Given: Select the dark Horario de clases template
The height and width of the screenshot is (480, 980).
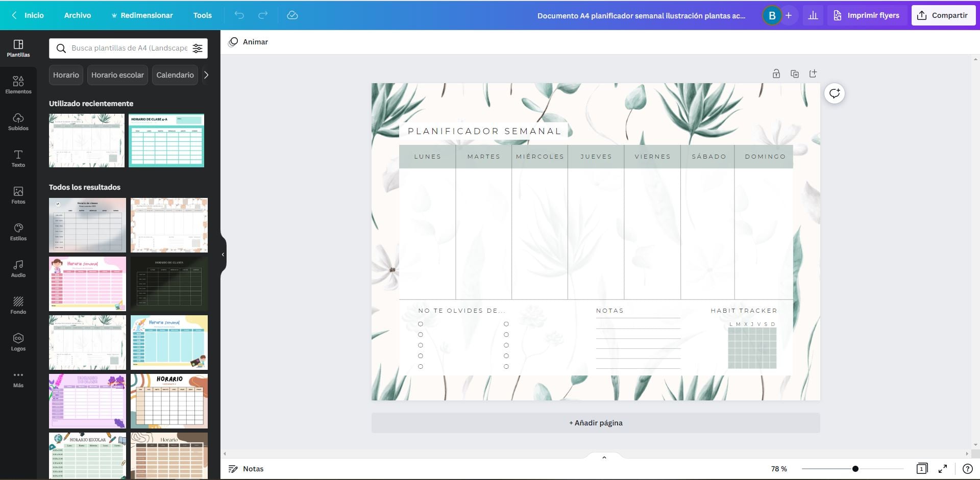Looking at the screenshot, I should tap(169, 284).
